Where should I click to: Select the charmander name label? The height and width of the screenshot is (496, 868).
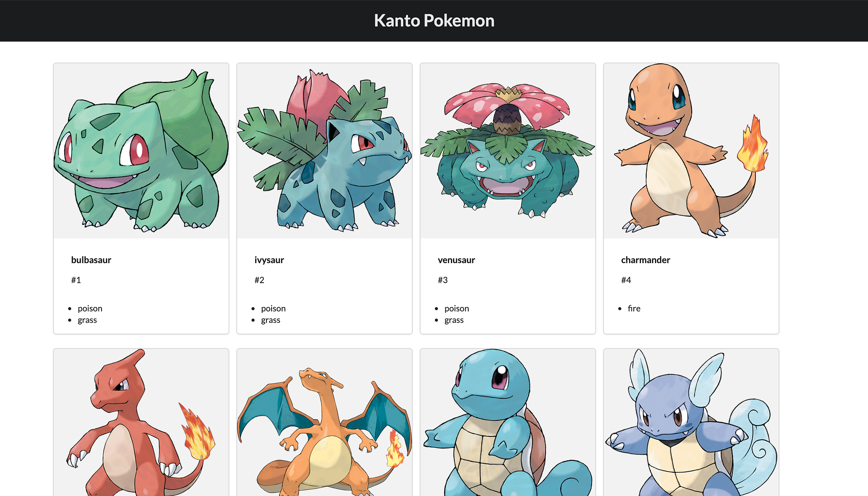pyautogui.click(x=645, y=260)
